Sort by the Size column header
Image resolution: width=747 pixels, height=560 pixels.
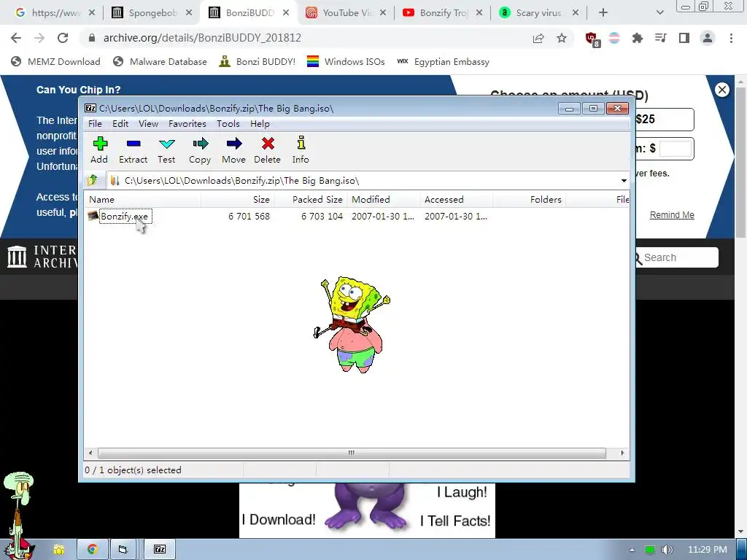(237, 200)
